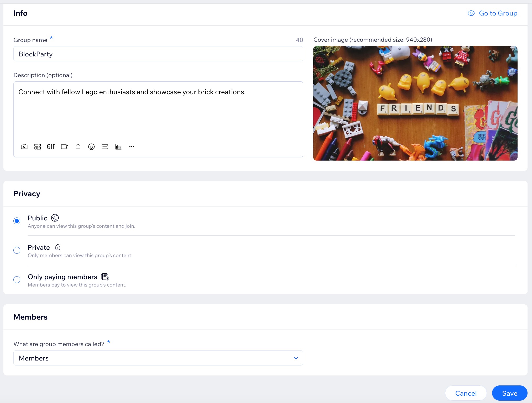
Task: Select the Private privacy option
Action: point(17,250)
